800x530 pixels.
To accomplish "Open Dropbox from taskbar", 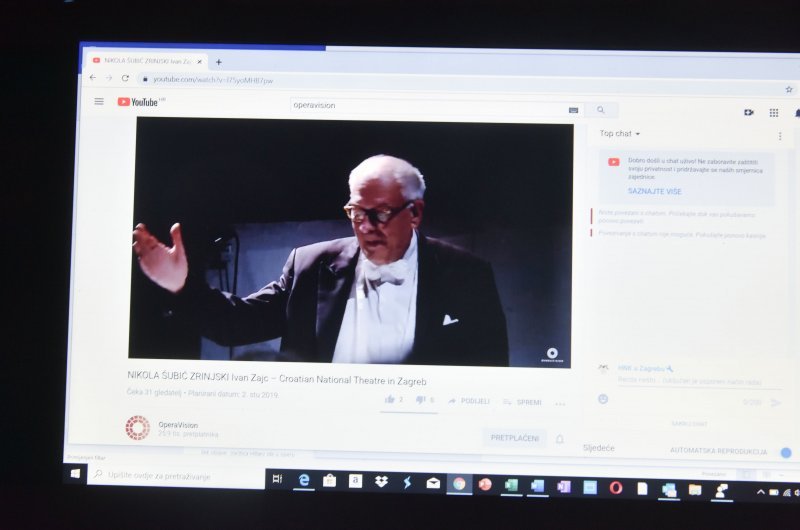I will click(381, 482).
